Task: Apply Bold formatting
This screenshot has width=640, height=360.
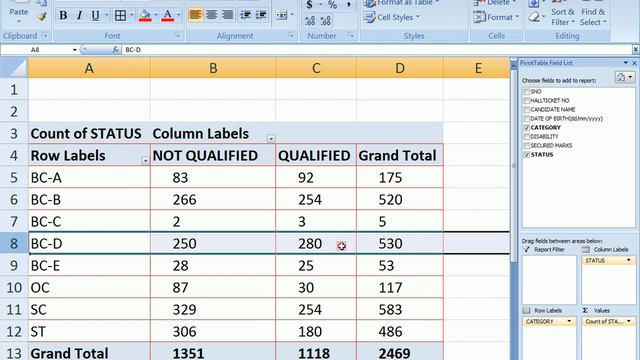Action: click(63, 16)
